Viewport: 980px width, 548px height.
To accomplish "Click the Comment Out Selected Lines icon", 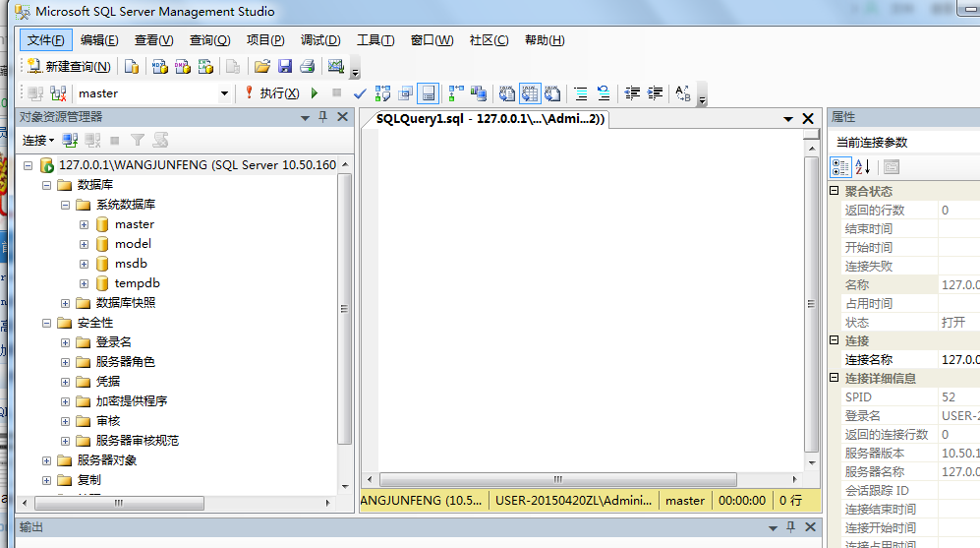I will click(581, 93).
